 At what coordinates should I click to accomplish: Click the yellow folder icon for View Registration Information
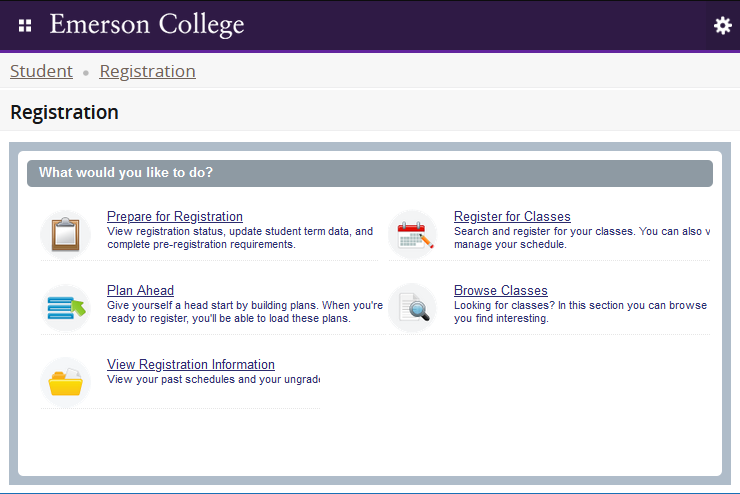(x=66, y=382)
